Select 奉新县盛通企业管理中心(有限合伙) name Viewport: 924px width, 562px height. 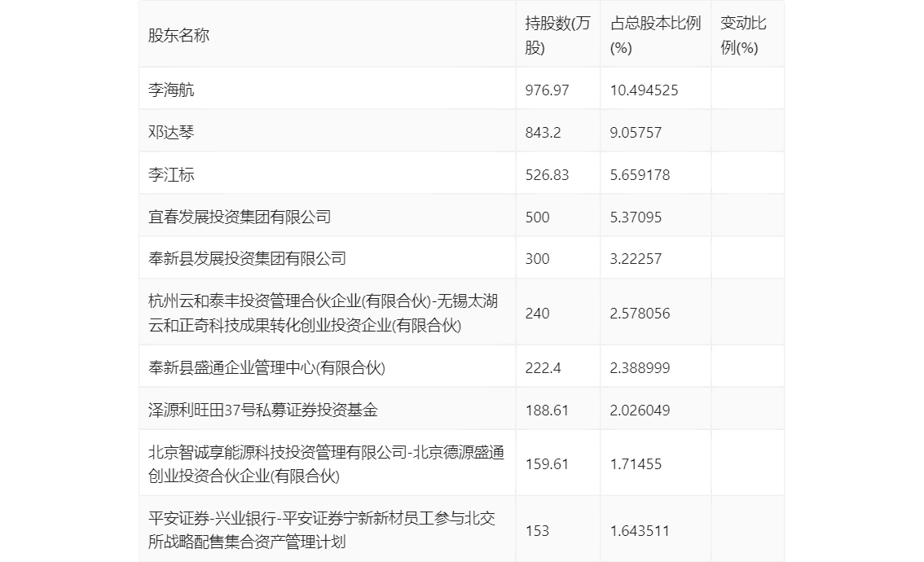click(266, 367)
